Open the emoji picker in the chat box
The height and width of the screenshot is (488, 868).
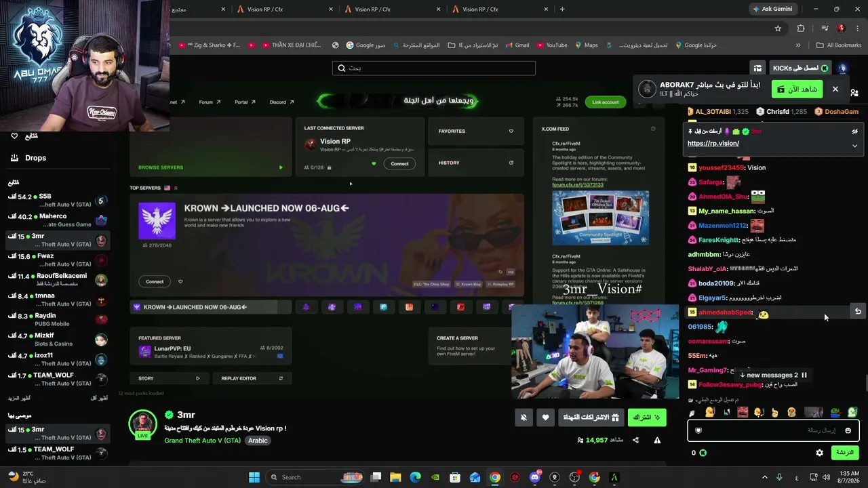click(848, 430)
